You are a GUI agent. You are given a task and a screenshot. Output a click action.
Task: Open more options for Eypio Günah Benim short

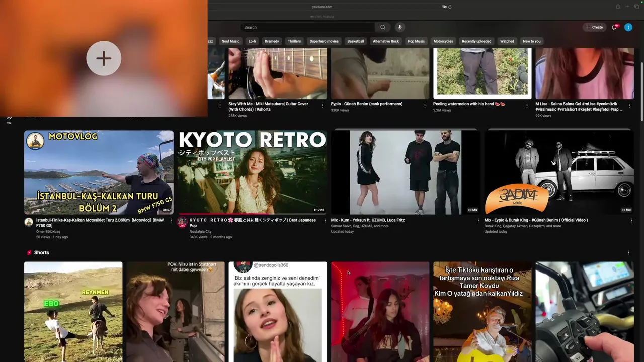tap(424, 106)
